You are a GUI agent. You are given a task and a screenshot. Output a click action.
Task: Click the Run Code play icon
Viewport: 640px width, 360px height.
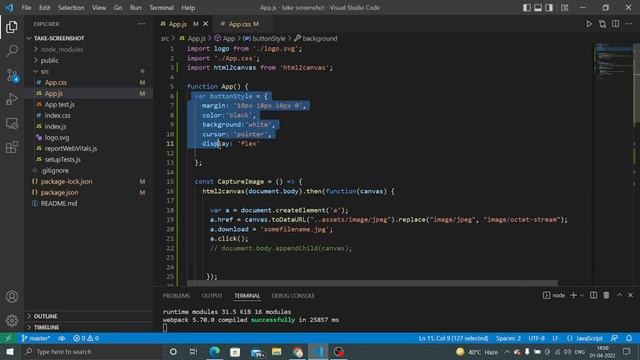pos(589,24)
